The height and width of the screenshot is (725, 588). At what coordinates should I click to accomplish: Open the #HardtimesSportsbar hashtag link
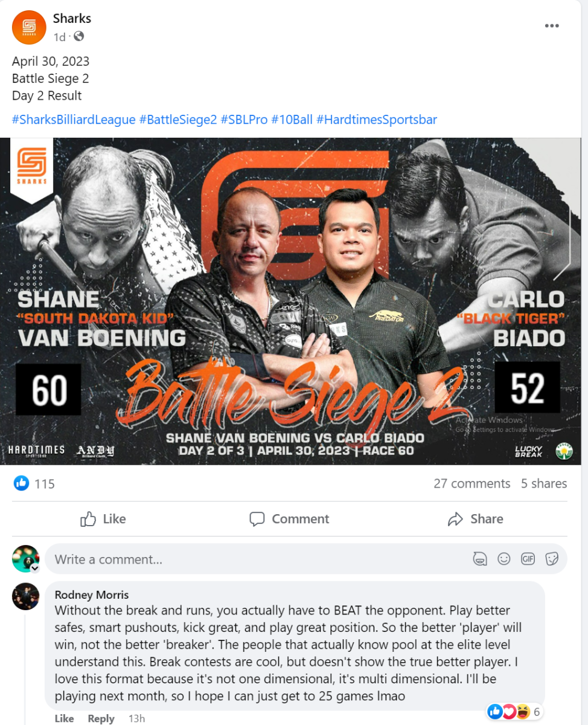coord(377,120)
